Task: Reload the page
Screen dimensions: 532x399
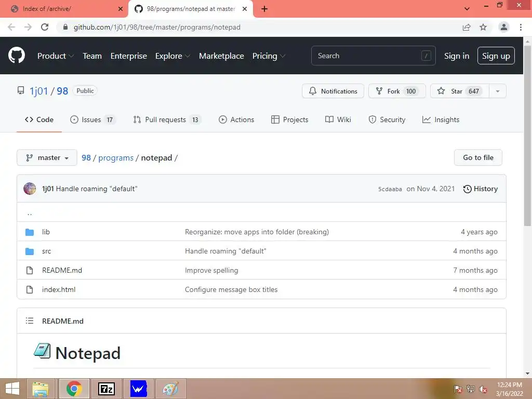Action: pyautogui.click(x=45, y=27)
